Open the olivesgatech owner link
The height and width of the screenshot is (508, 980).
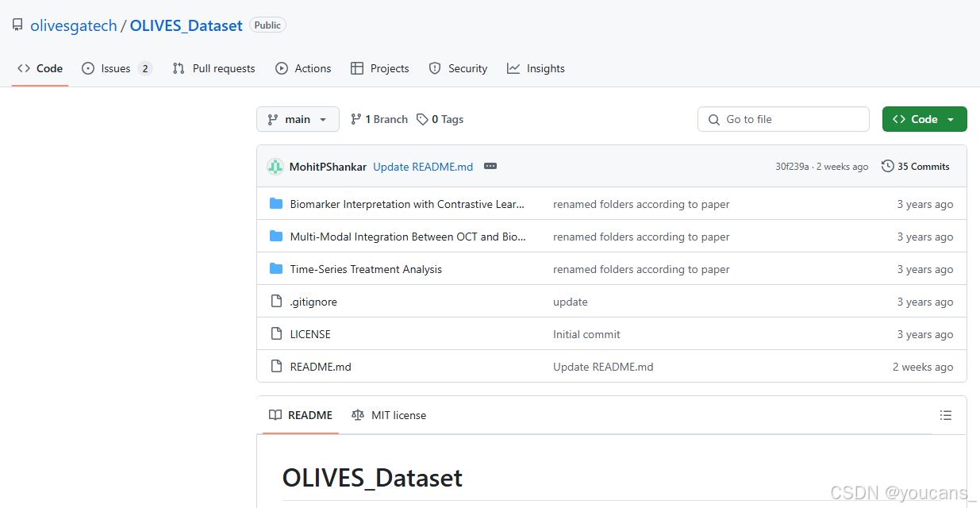click(x=74, y=25)
